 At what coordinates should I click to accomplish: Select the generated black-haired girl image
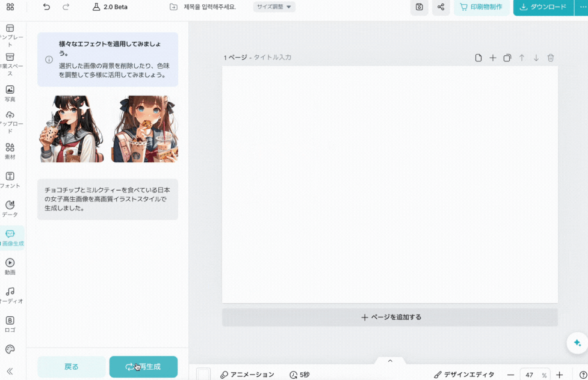(71, 129)
